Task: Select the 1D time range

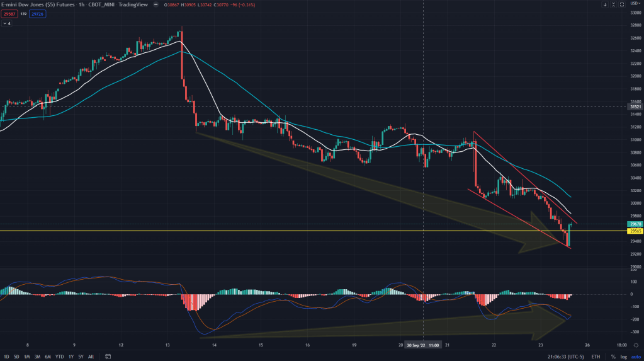Action: (x=7, y=356)
